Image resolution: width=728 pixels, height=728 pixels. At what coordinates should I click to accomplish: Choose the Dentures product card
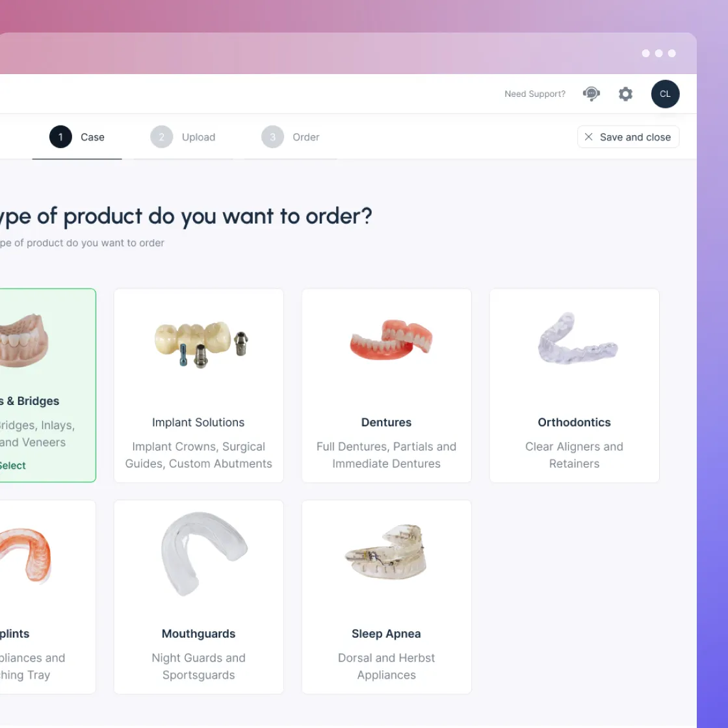click(386, 385)
